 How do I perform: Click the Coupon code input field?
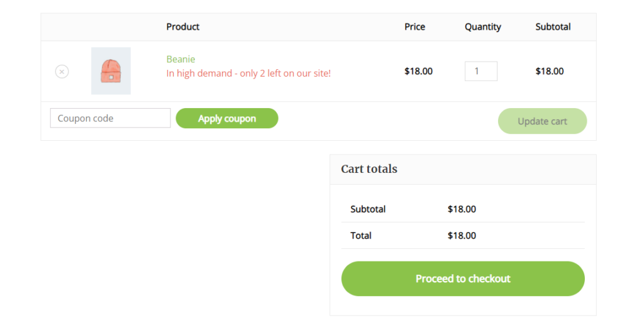(x=110, y=118)
